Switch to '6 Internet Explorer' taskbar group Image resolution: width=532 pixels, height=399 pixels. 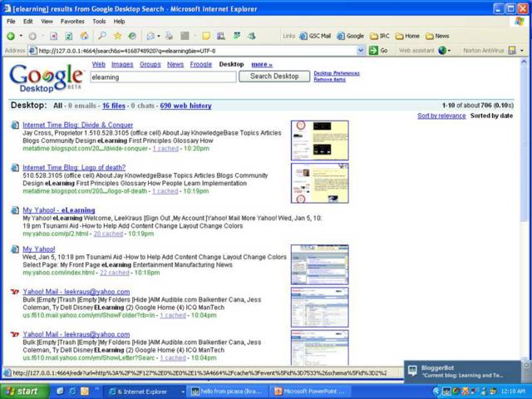[145, 392]
